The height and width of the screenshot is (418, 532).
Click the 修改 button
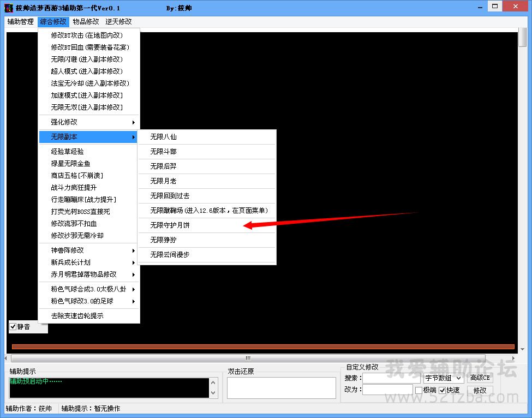click(x=480, y=391)
